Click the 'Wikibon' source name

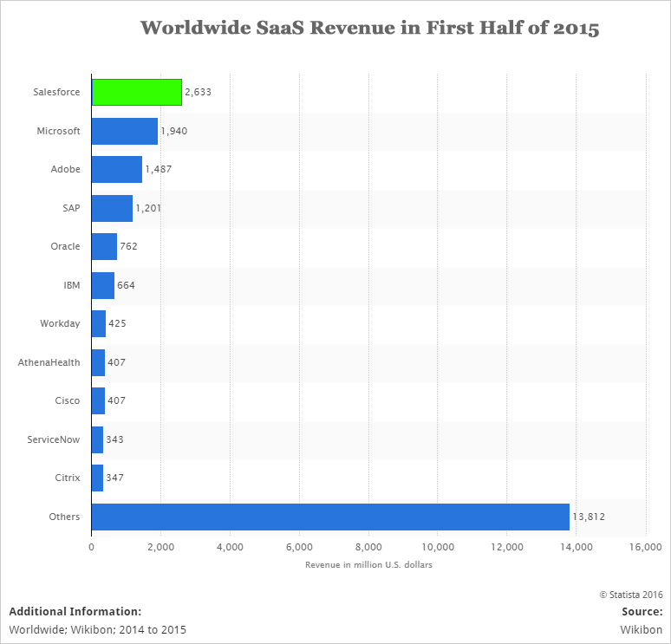point(642,630)
